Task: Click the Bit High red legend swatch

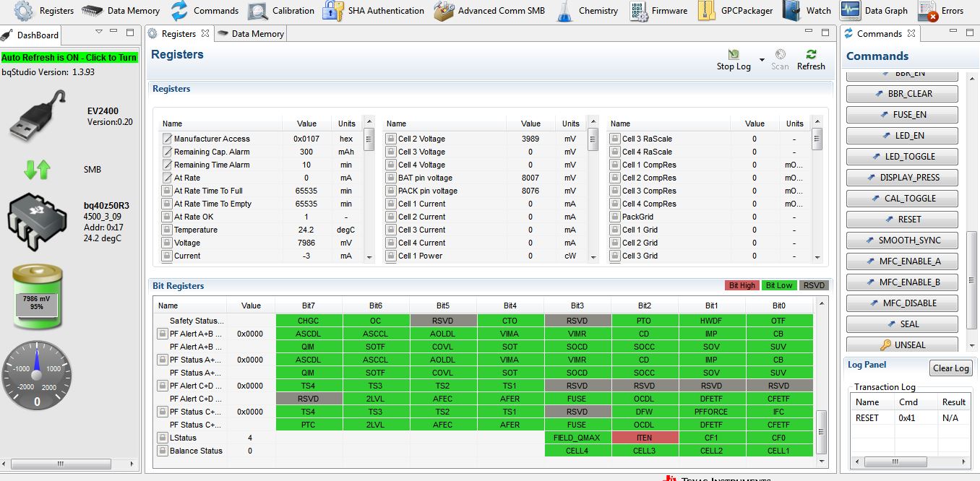Action: tap(742, 286)
